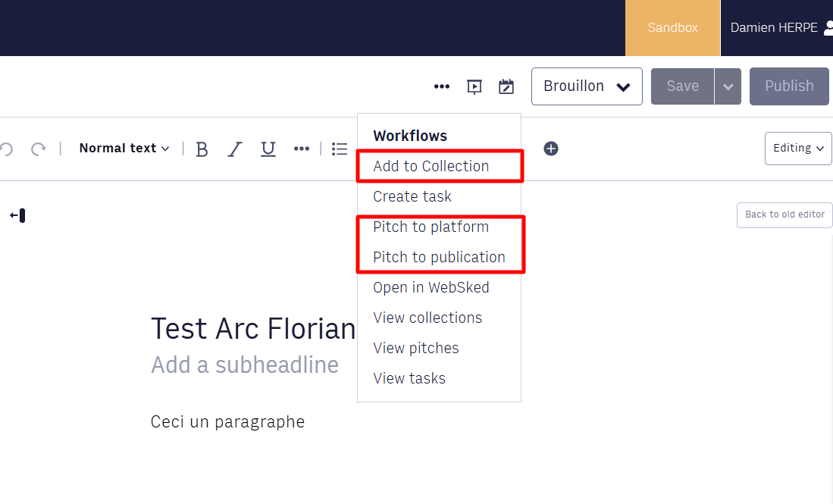
Task: Click the Bold formatting icon
Action: 202,149
